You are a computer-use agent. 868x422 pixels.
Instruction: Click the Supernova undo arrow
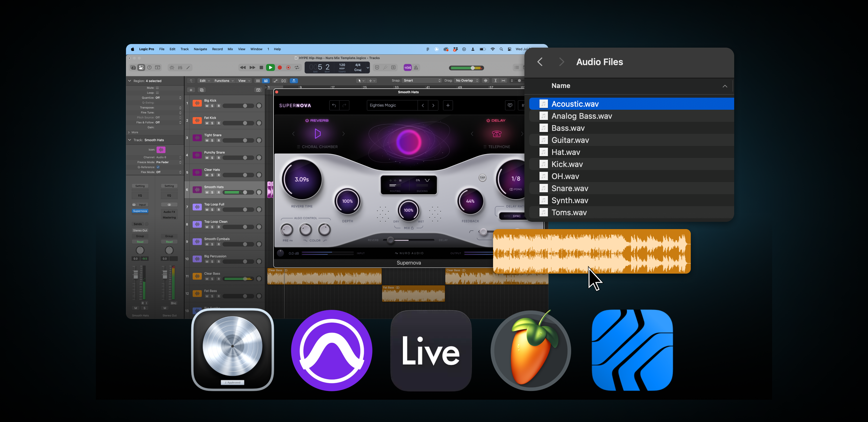[334, 105]
